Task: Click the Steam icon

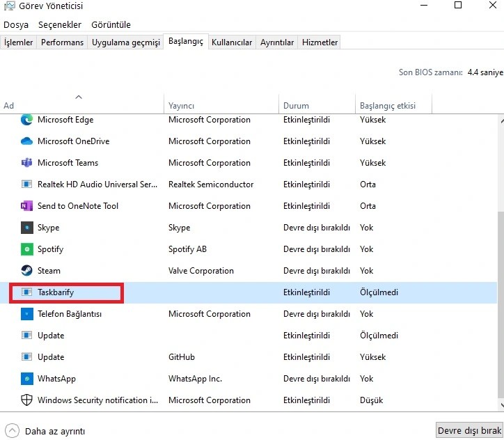Action: pos(26,271)
